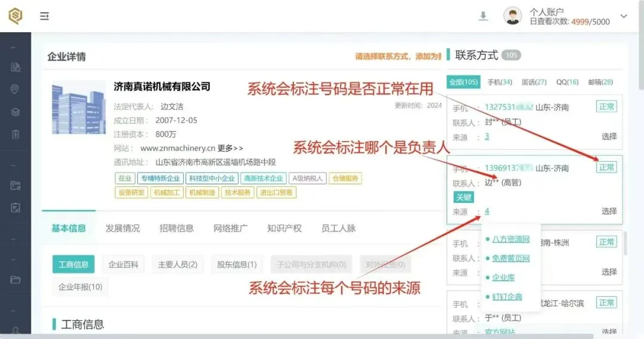This screenshot has width=644, height=339.
Task: Open website link www.znmachinery.cn
Action: (178, 148)
